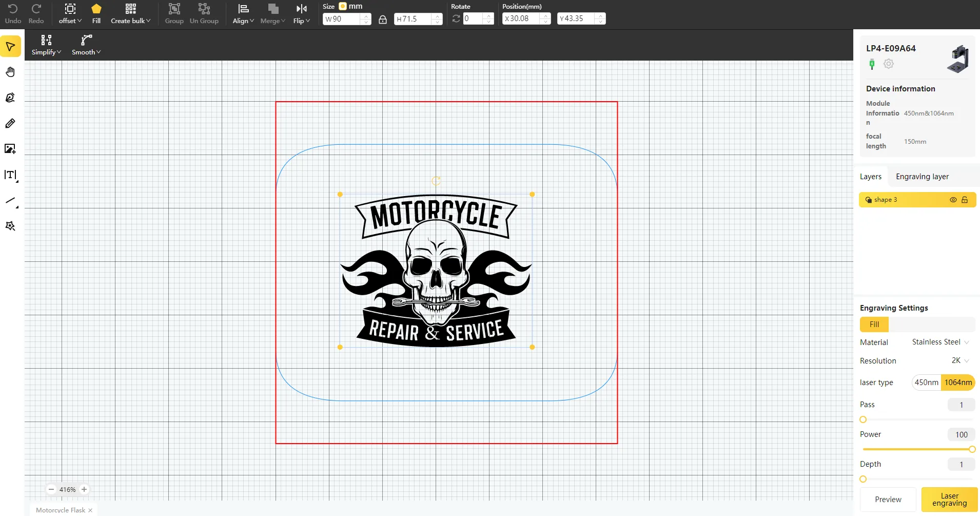Toggle lock on shape 3 layer

click(x=965, y=200)
